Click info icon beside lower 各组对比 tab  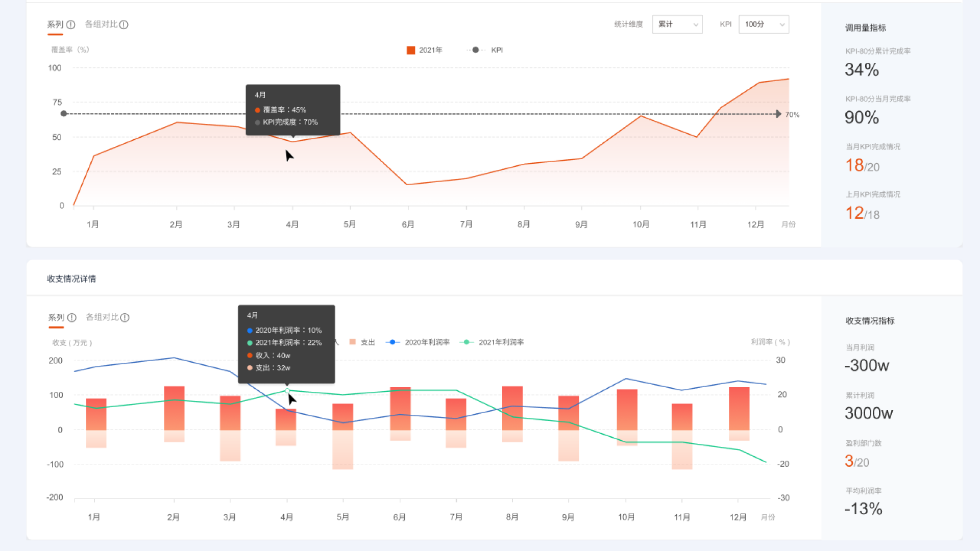point(125,317)
